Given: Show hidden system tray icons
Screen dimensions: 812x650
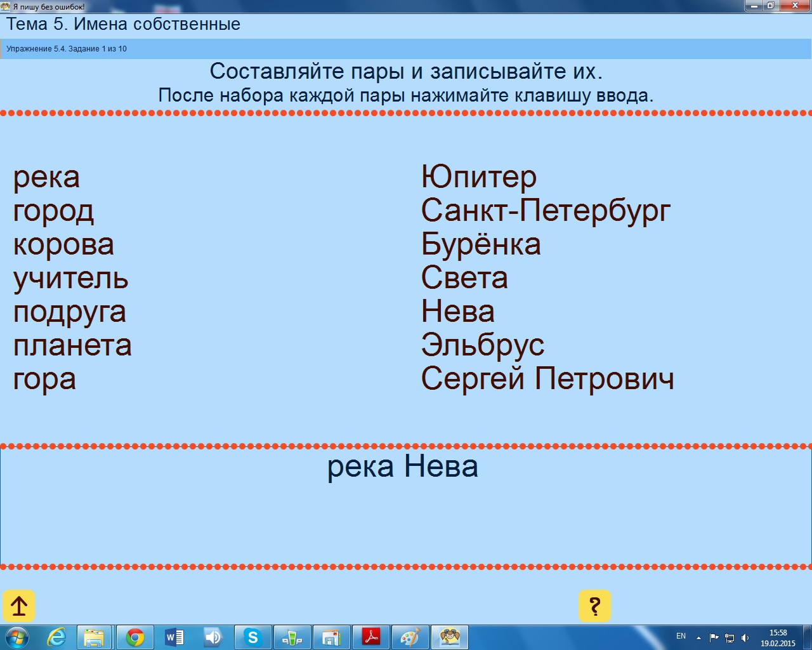Looking at the screenshot, I should click(698, 637).
